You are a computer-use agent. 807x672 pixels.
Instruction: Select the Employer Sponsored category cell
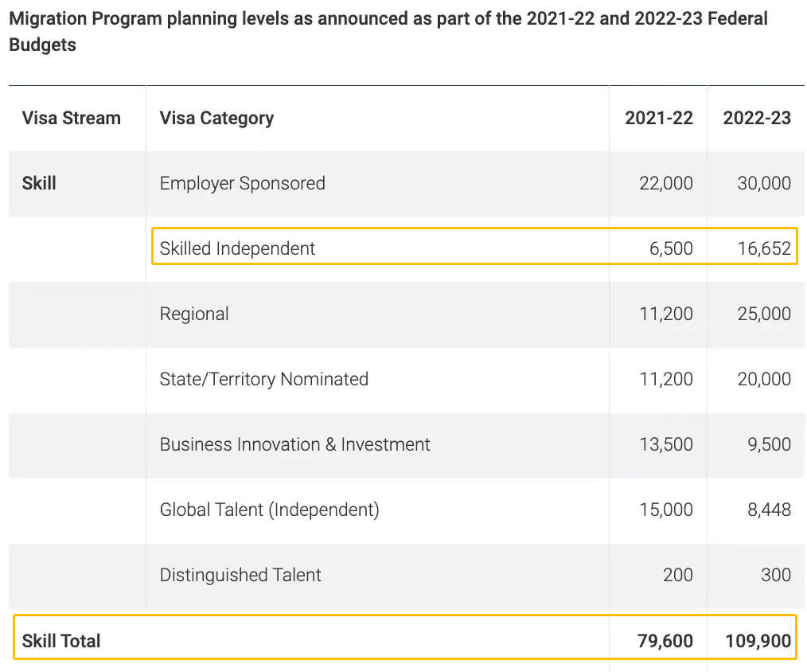pos(242,184)
